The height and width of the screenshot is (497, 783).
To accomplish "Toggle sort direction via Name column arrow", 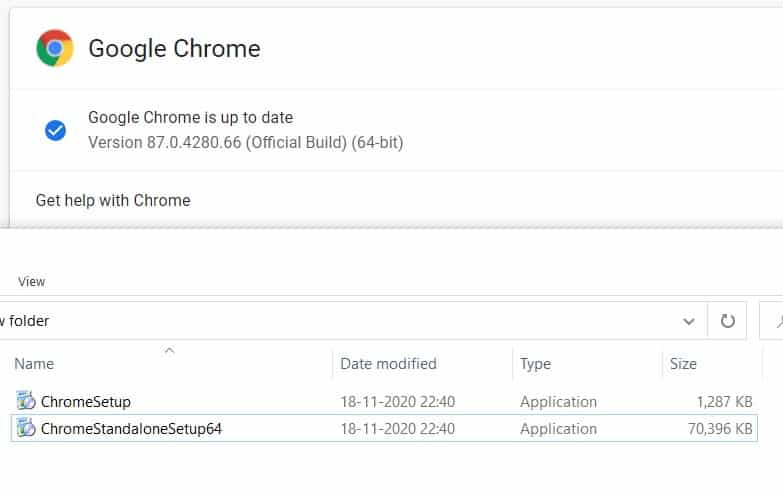I will click(x=169, y=350).
